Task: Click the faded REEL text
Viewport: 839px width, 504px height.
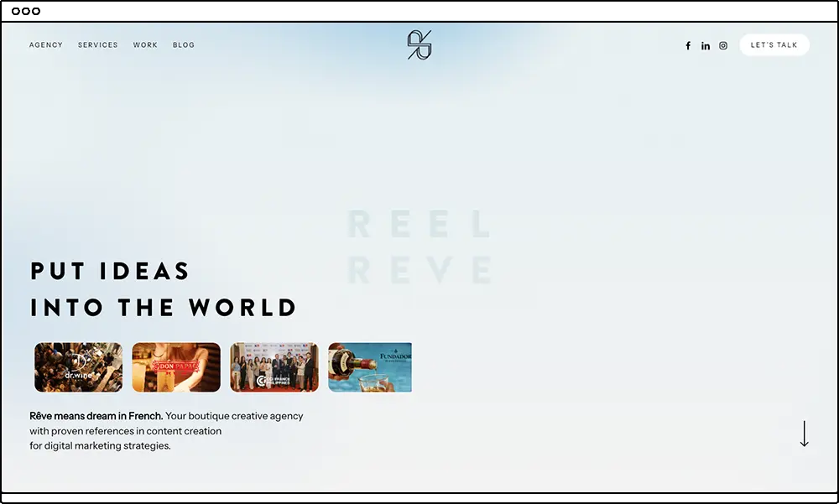Action: tap(419, 225)
